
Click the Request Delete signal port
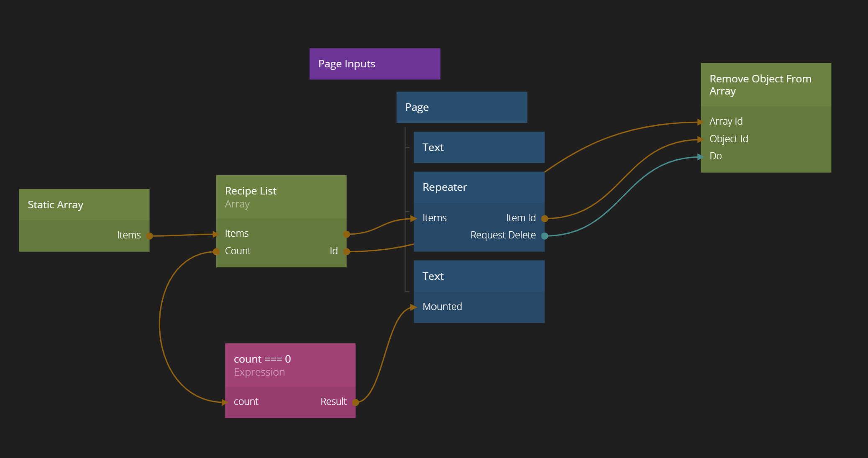[545, 236]
